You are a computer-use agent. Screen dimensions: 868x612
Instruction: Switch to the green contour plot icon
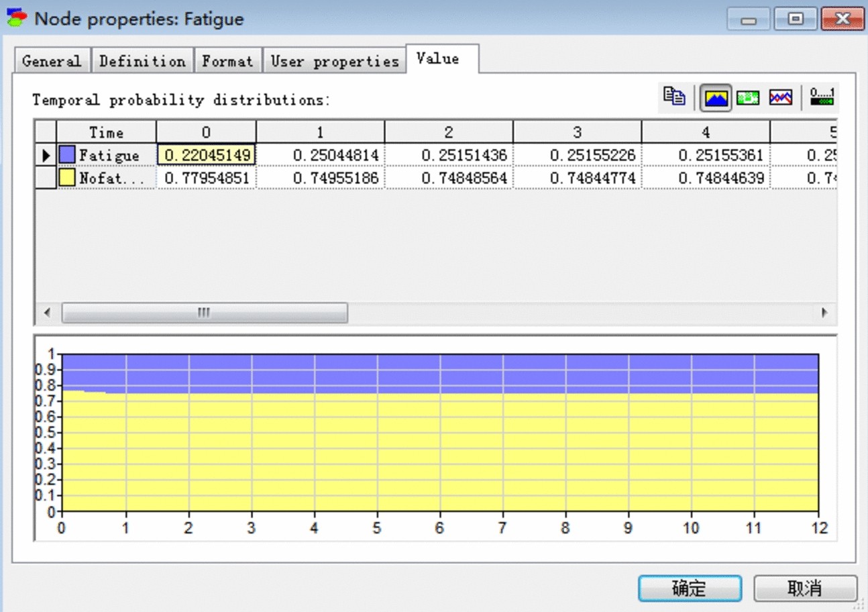point(748,98)
